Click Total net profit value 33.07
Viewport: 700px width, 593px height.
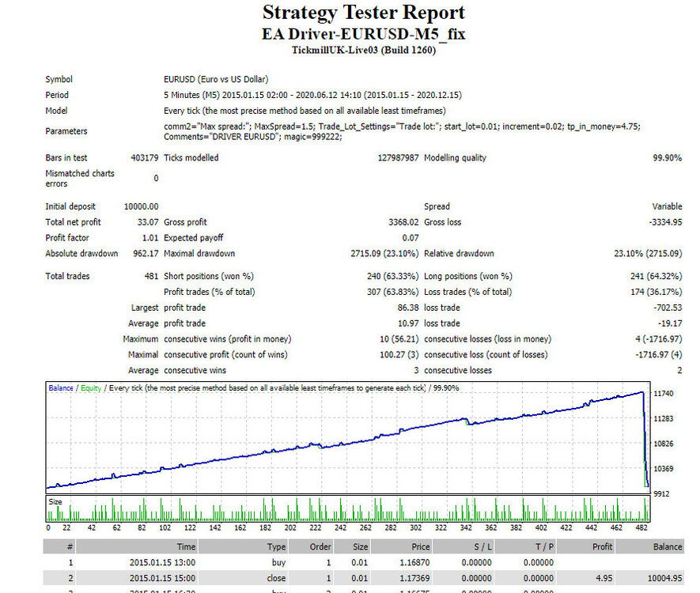click(148, 222)
